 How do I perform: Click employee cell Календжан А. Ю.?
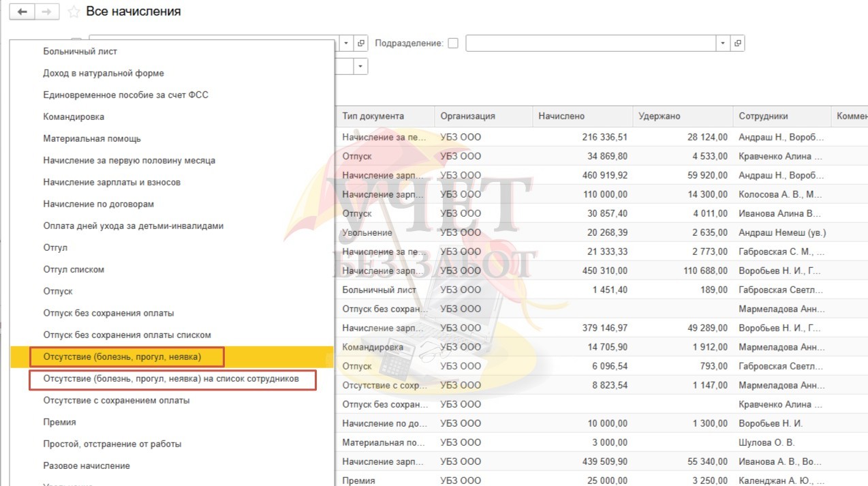pos(782,480)
